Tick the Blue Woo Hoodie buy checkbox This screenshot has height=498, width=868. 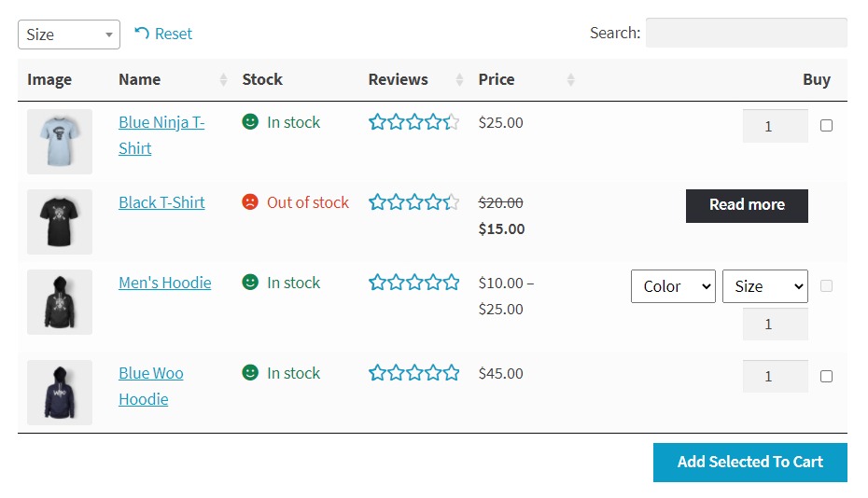[827, 376]
